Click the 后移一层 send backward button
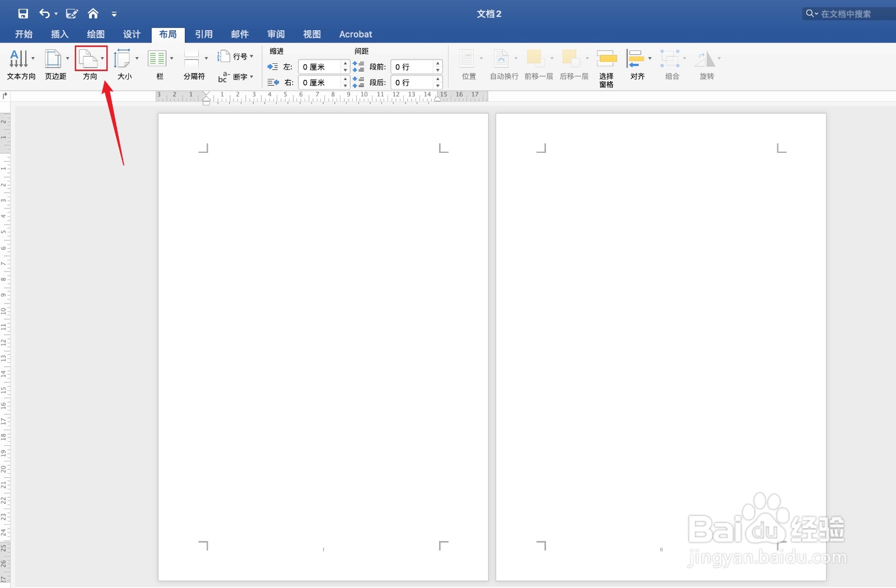This screenshot has height=588, width=896. pos(574,64)
